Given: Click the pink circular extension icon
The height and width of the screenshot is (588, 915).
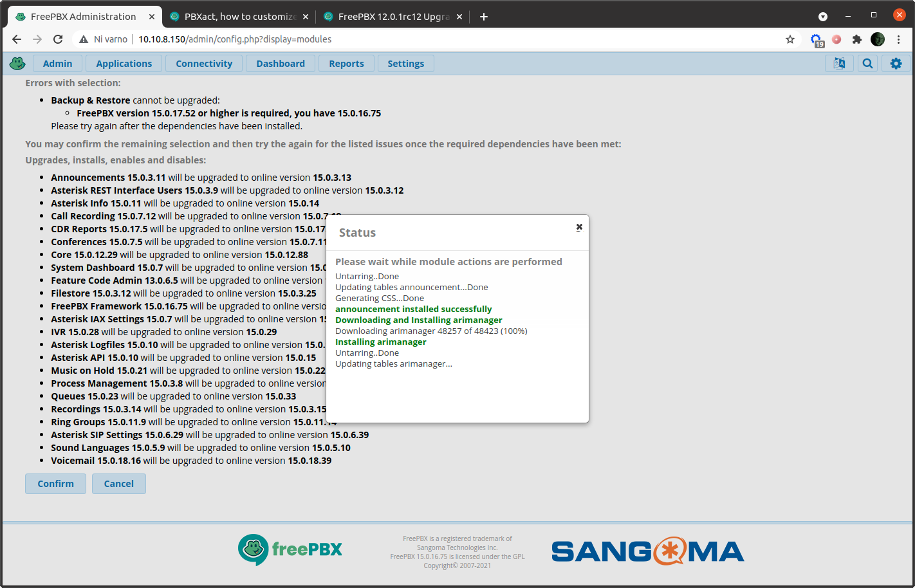Looking at the screenshot, I should (x=836, y=39).
